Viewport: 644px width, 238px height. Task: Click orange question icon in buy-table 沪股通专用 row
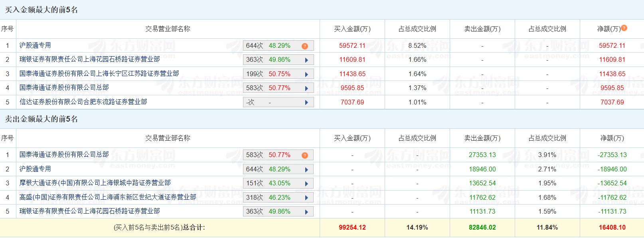click(x=305, y=46)
